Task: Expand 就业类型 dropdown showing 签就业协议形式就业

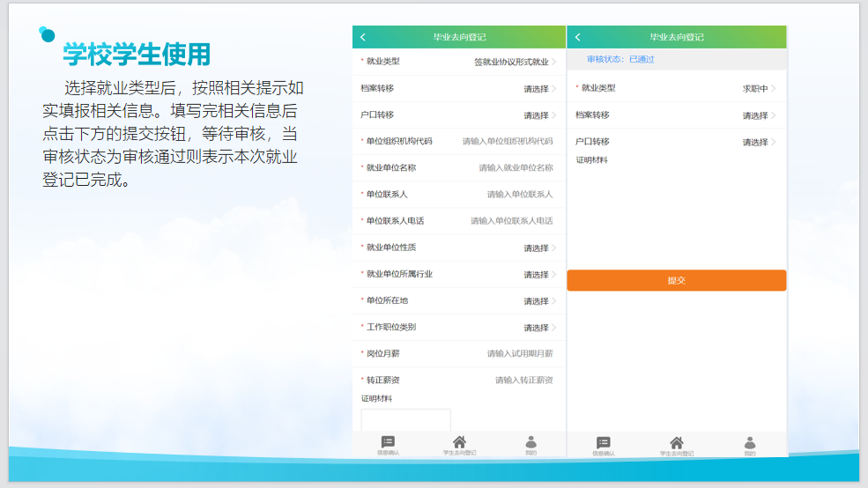Action: pos(515,63)
